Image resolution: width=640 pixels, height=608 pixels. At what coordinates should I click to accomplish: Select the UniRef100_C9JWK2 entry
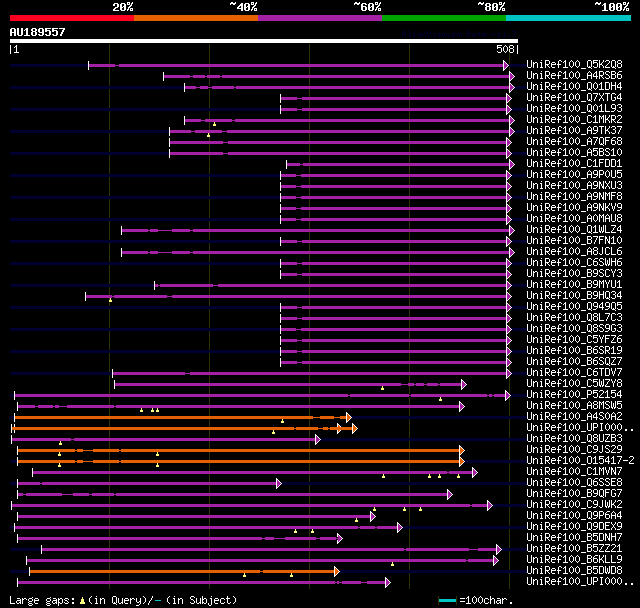tap(574, 505)
